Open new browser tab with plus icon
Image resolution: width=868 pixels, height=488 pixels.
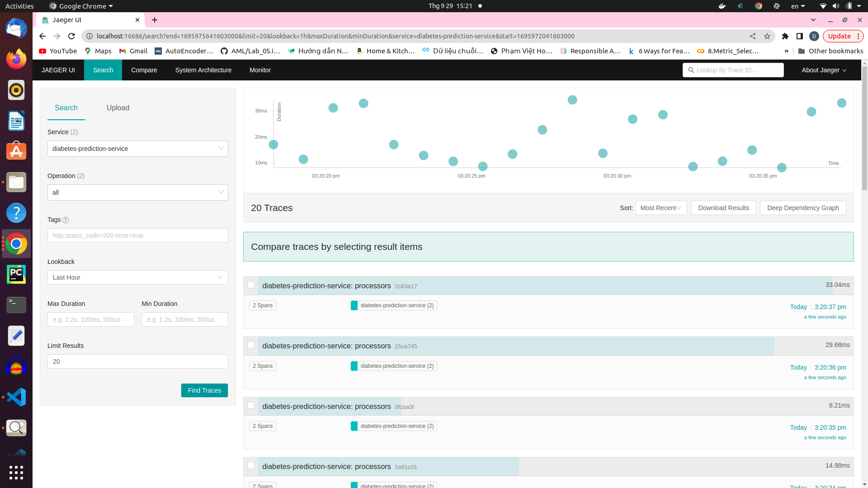pyautogui.click(x=155, y=20)
